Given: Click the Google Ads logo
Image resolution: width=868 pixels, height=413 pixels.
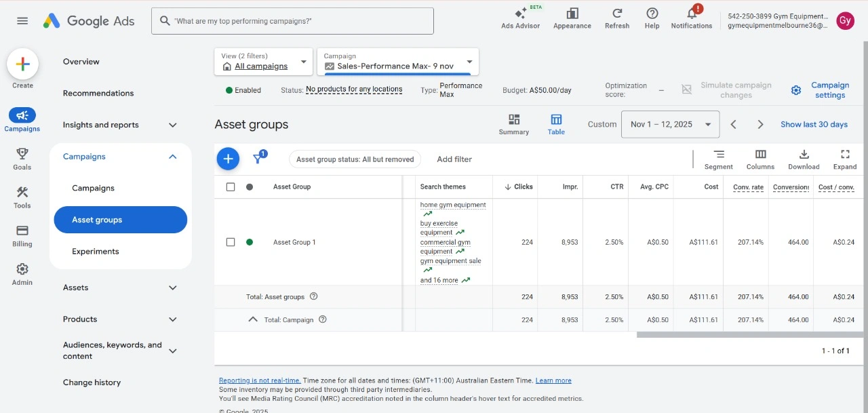Looking at the screenshot, I should click(x=88, y=21).
